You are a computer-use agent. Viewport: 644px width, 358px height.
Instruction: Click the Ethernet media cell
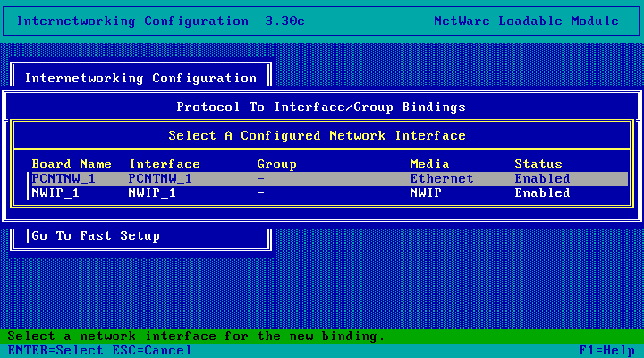442,179
